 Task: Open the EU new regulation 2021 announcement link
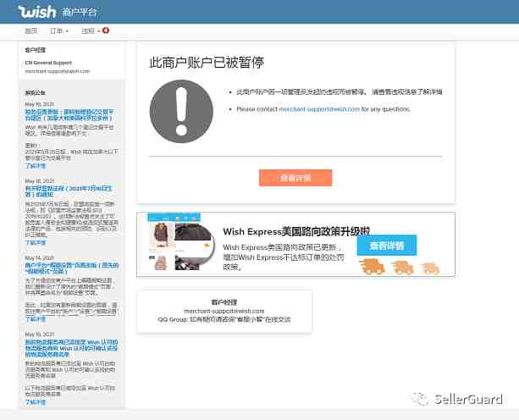[69, 191]
